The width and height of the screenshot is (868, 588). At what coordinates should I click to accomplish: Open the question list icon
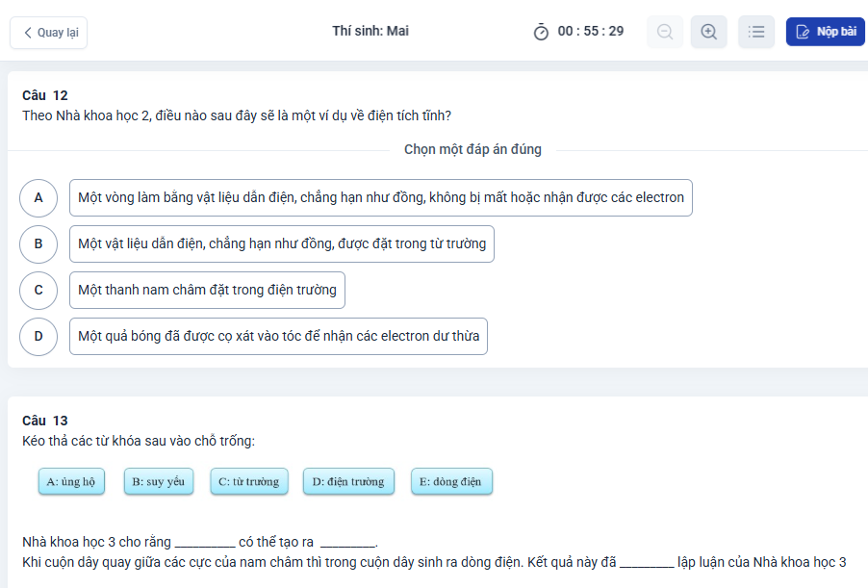coord(756,32)
